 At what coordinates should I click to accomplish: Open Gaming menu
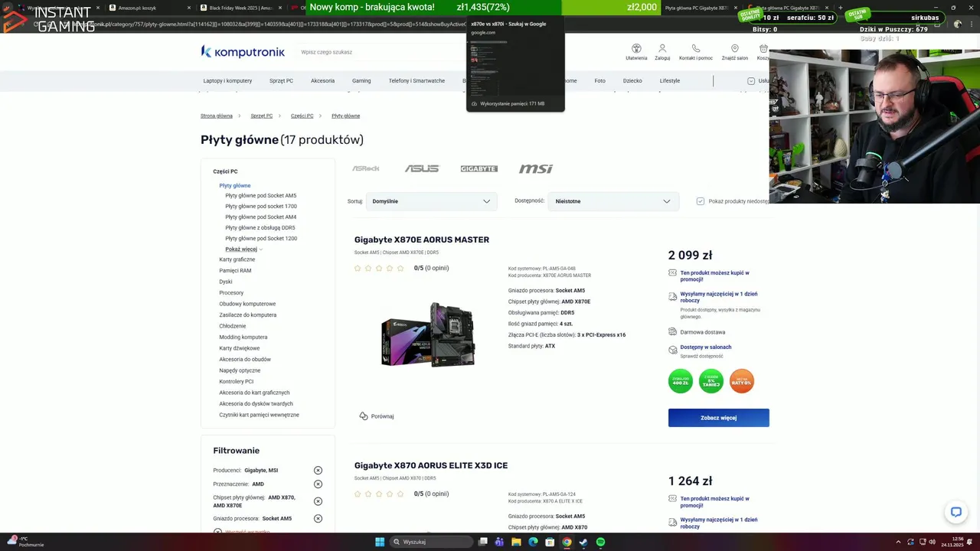pyautogui.click(x=361, y=80)
